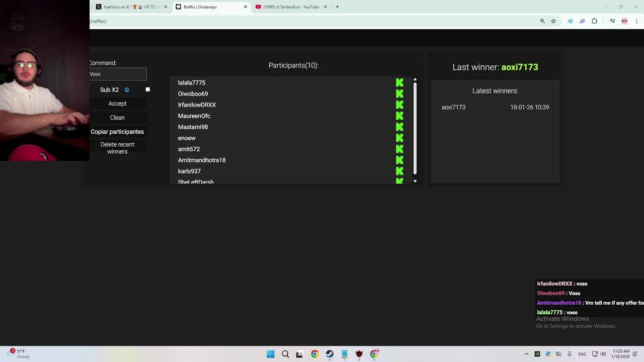Image resolution: width=644 pixels, height=362 pixels.
Task: Click the Kick icon beside lalala7775
Action: coord(399,82)
